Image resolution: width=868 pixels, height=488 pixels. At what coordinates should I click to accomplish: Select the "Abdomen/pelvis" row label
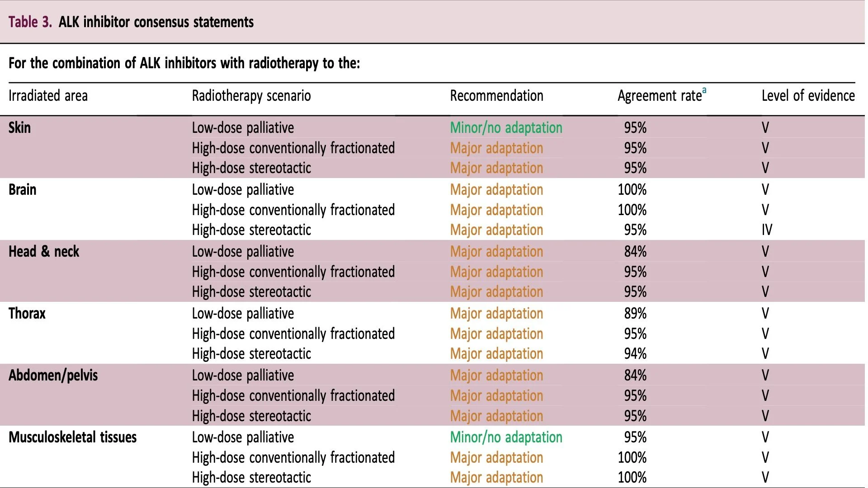(53, 375)
